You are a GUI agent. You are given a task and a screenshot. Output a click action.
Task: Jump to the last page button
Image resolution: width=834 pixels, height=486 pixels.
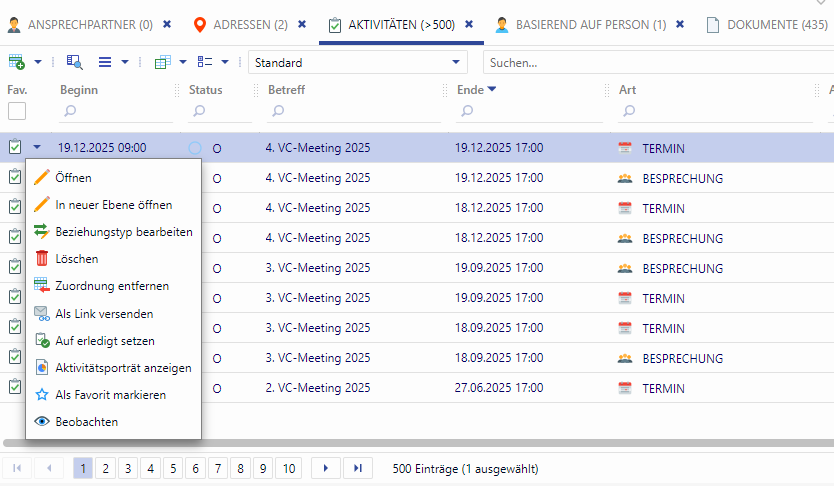pos(358,468)
